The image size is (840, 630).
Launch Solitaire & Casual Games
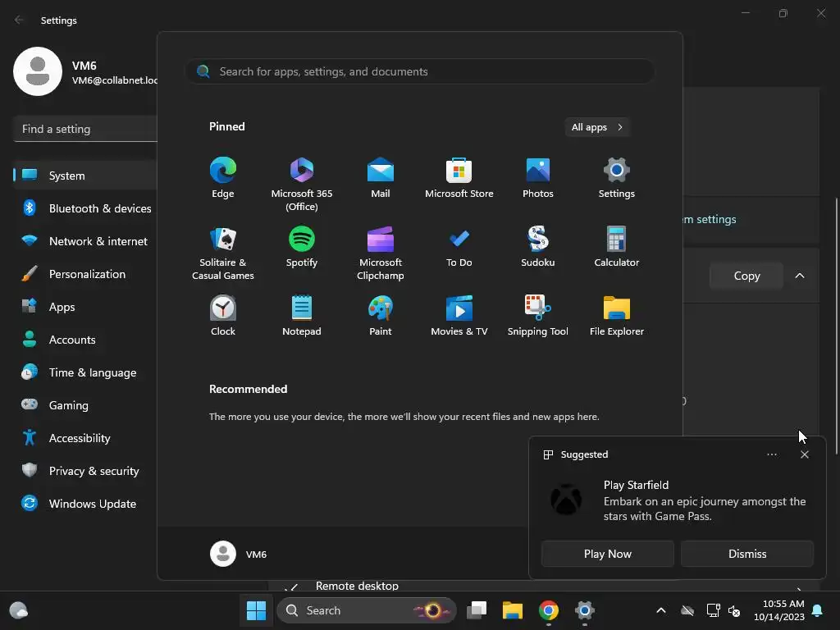point(223,253)
